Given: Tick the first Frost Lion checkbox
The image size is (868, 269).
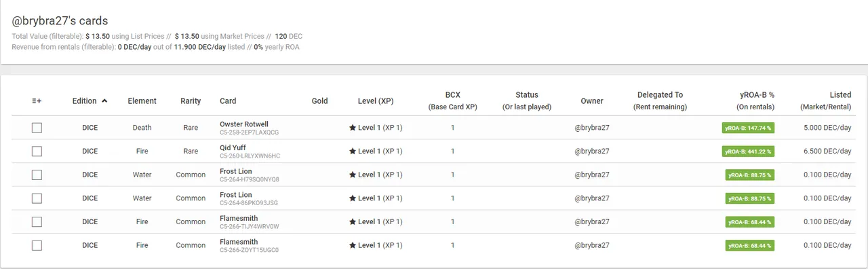Looking at the screenshot, I should (37, 175).
